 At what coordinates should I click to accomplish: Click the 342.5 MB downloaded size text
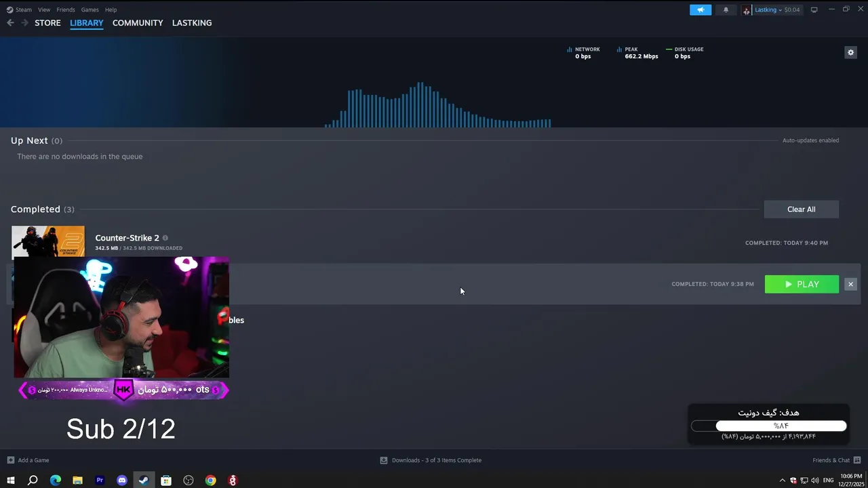click(138, 248)
